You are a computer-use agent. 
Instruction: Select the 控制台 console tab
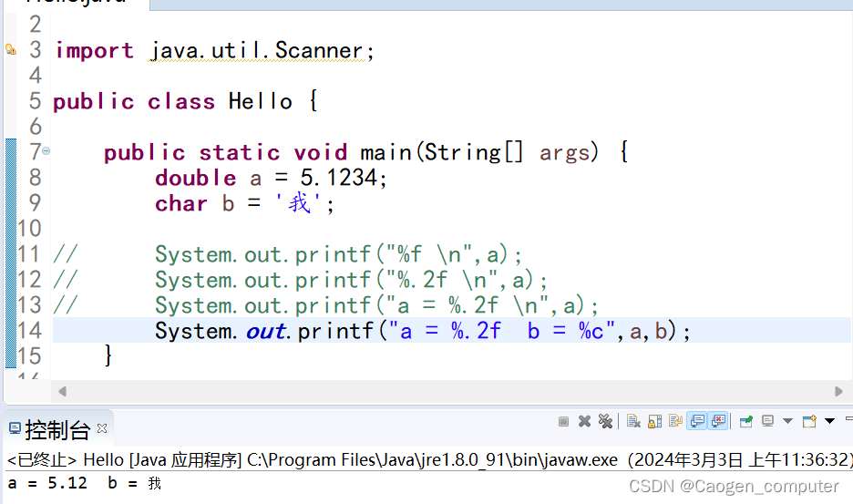coord(57,430)
